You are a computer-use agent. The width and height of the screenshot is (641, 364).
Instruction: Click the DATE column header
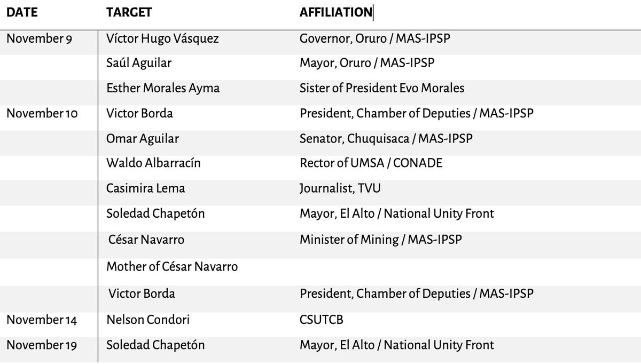coord(22,12)
